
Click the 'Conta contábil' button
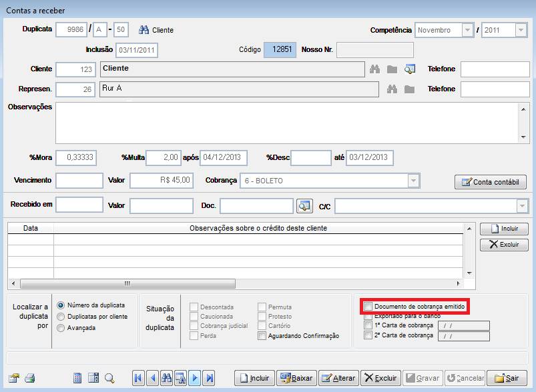(491, 182)
